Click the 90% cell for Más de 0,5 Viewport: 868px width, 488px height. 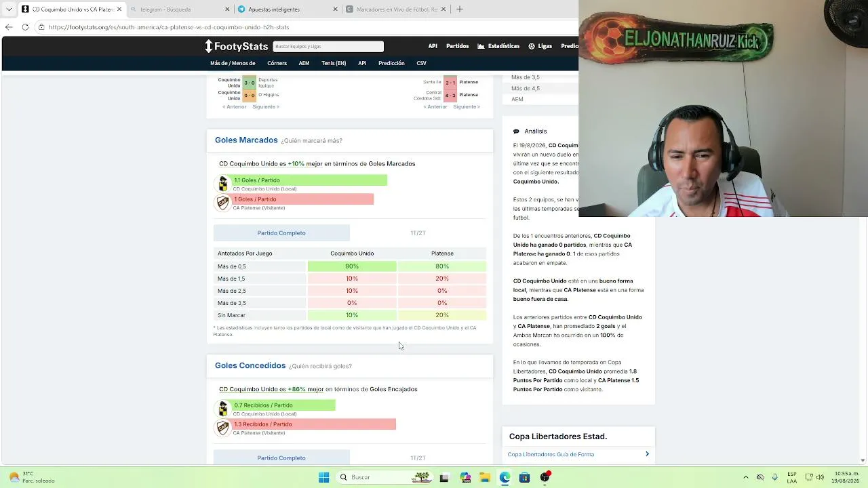pos(352,266)
